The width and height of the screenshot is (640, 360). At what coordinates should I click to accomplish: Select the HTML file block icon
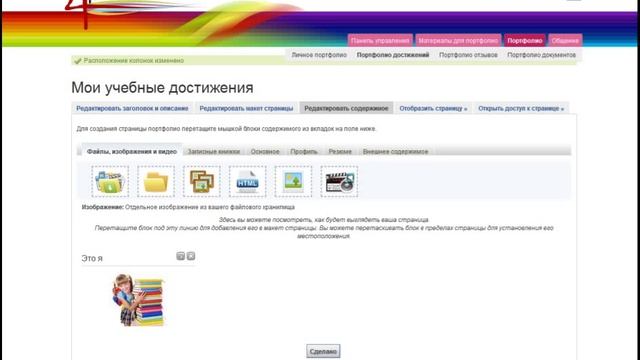247,182
